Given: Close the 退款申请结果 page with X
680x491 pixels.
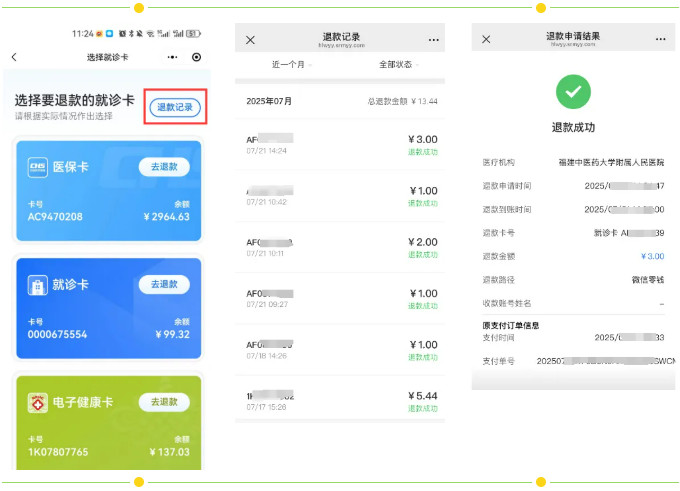Looking at the screenshot, I should point(486,39).
